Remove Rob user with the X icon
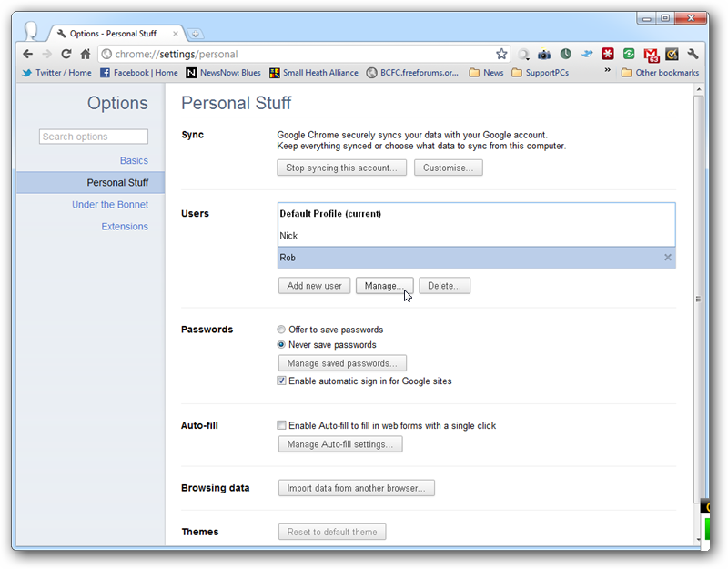The width and height of the screenshot is (728, 569). (x=668, y=258)
